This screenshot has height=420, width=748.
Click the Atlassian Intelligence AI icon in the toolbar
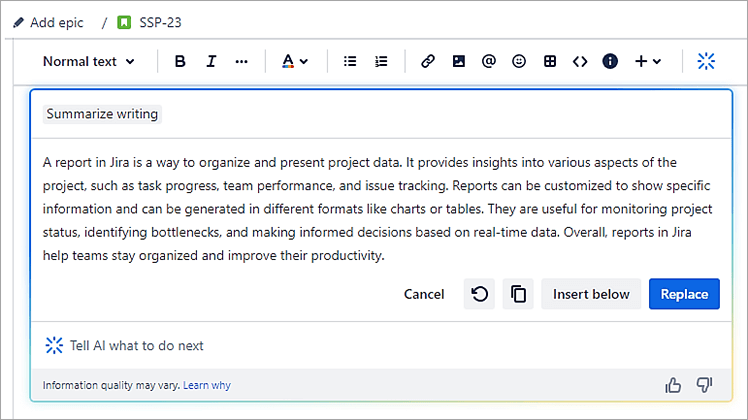706,61
